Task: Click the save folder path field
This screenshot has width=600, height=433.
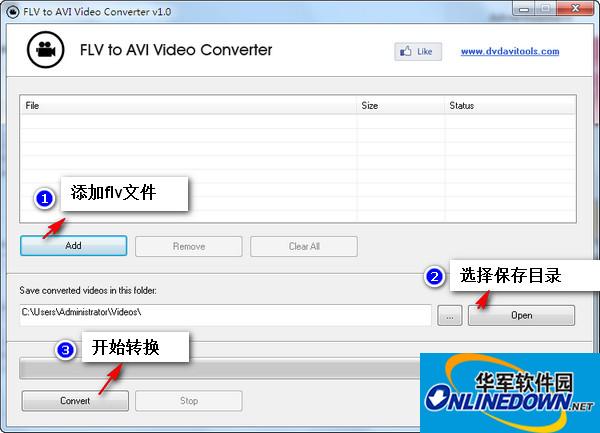Action: click(226, 315)
